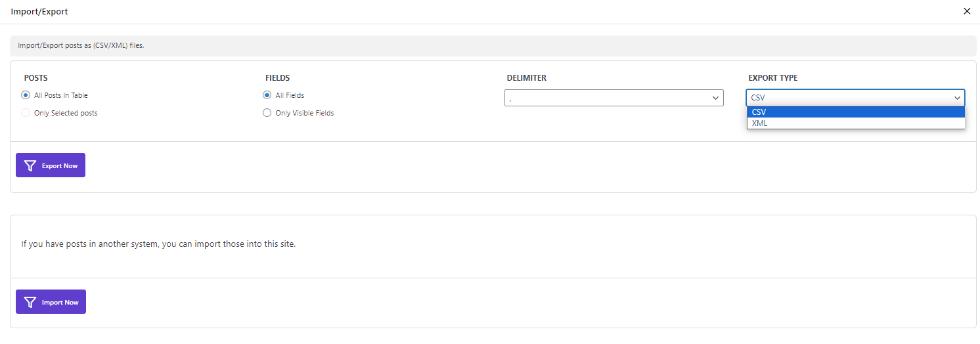Click the DELIMITER heading label
980x344 pixels.
(527, 78)
